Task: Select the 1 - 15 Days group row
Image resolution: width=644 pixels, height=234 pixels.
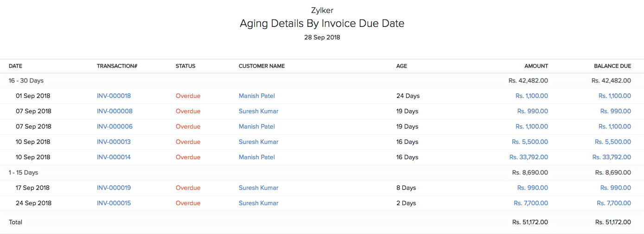Action: point(24,173)
